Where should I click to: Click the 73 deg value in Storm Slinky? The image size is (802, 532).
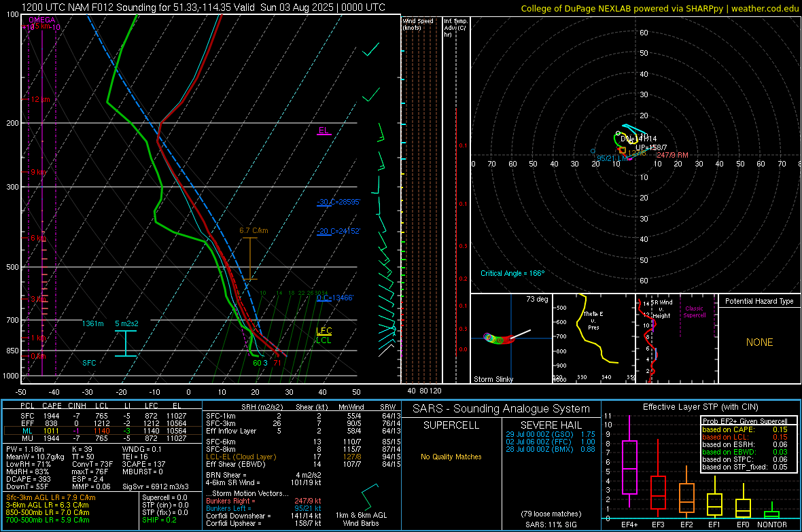tap(537, 299)
